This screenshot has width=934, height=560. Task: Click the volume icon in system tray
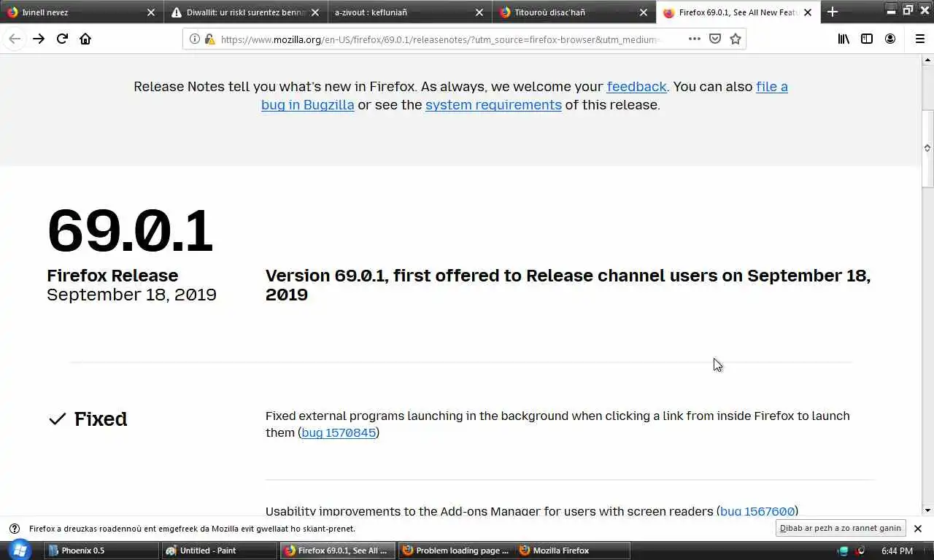coord(861,551)
